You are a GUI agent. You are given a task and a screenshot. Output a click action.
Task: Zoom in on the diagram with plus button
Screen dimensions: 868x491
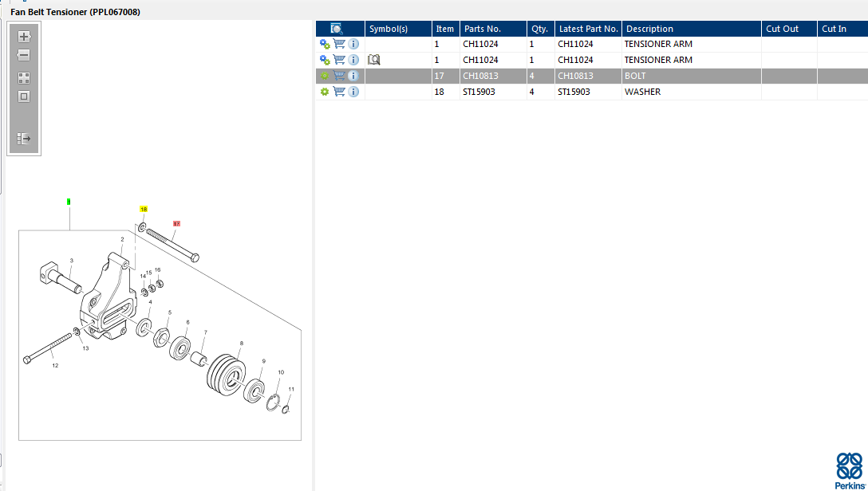click(x=24, y=37)
